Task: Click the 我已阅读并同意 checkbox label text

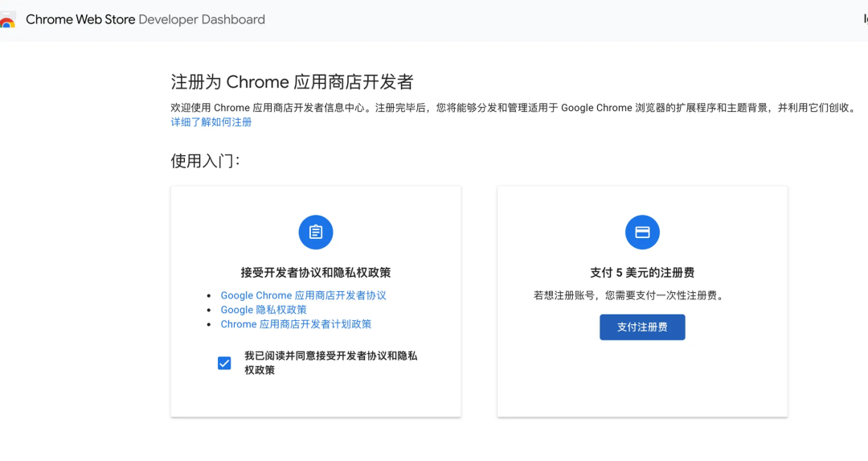Action: pos(330,363)
